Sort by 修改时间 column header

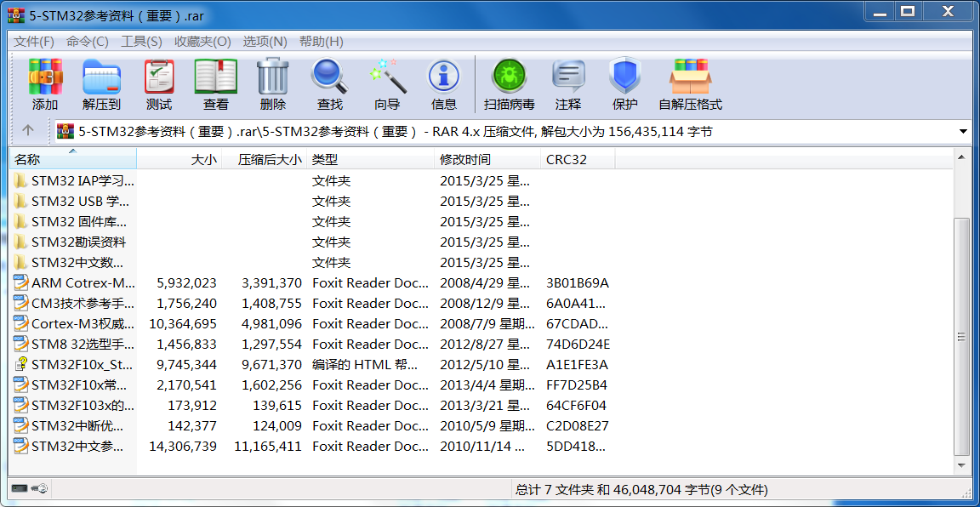pyautogui.click(x=487, y=159)
